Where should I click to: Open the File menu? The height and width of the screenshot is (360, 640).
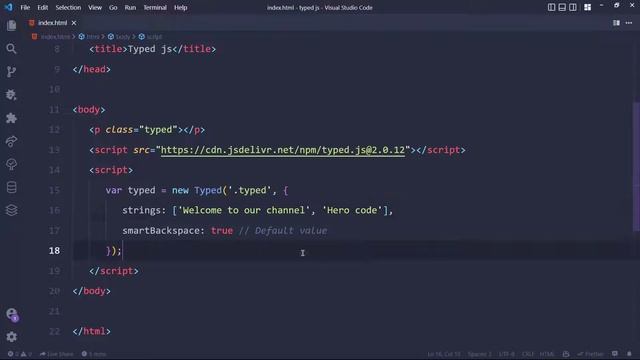point(25,7)
